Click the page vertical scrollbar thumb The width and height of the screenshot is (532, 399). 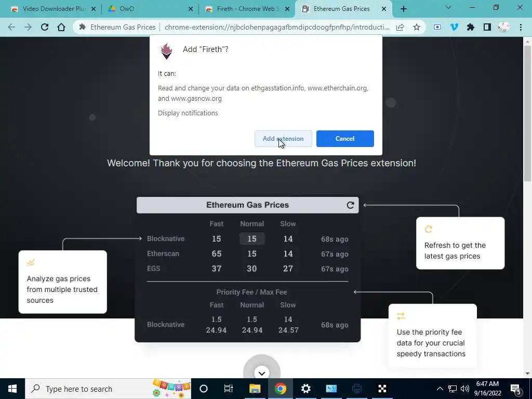(527, 114)
